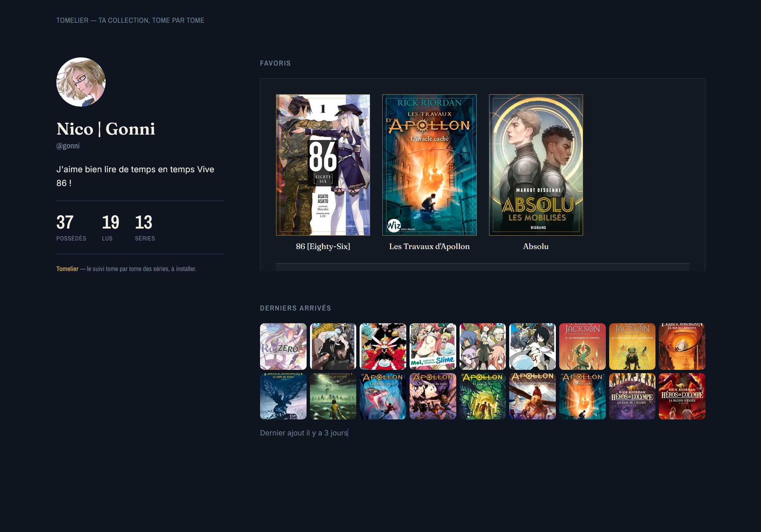761x532 pixels.
Task: Open Les Travaux d'Apollon favorite cover
Action: tap(429, 165)
